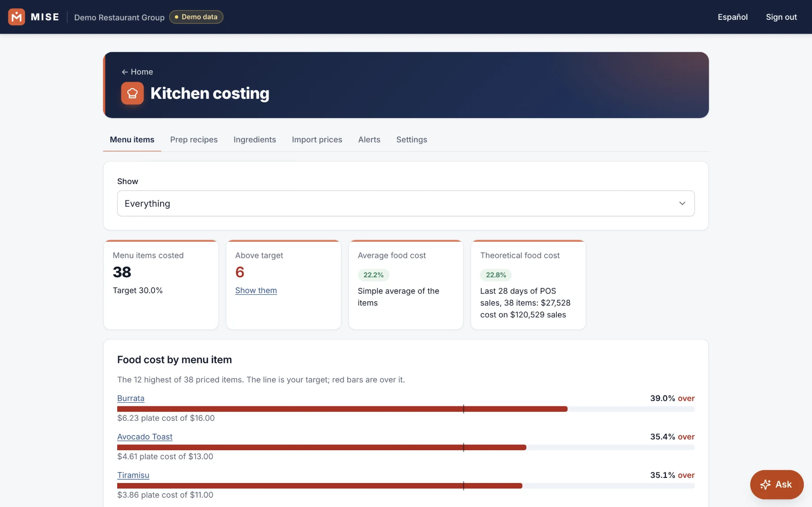Click the Demo data badge
This screenshot has width=812, height=507.
[196, 17]
